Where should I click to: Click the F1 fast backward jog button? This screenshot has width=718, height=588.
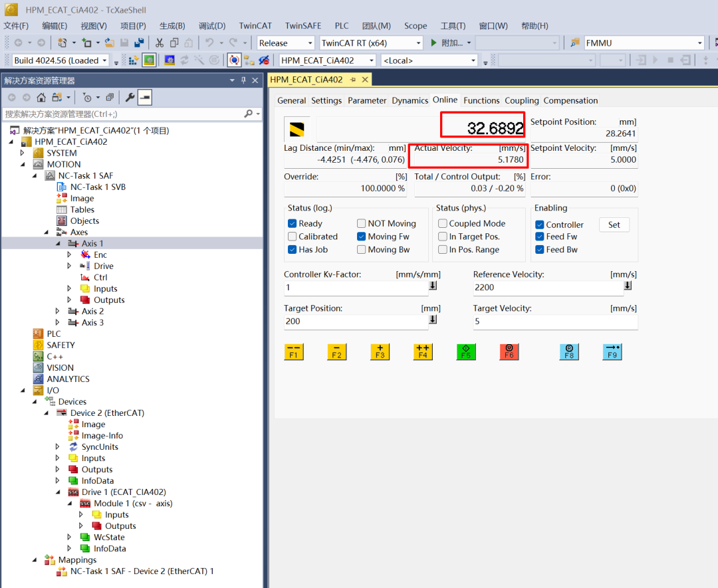point(294,352)
